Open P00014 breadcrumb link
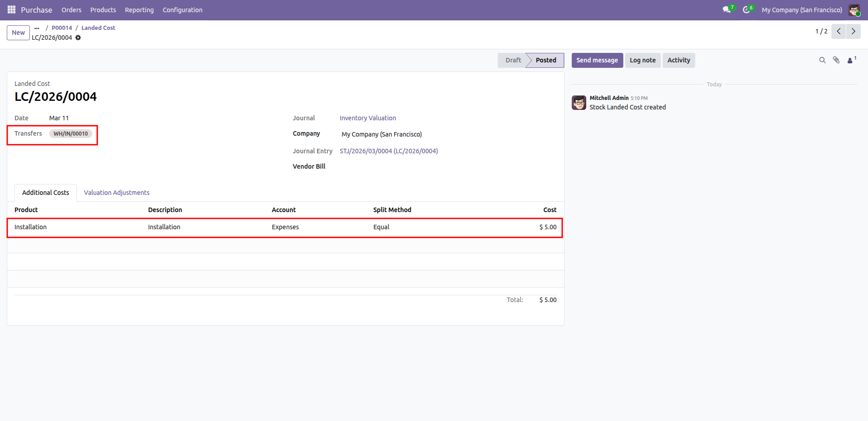 (x=62, y=28)
